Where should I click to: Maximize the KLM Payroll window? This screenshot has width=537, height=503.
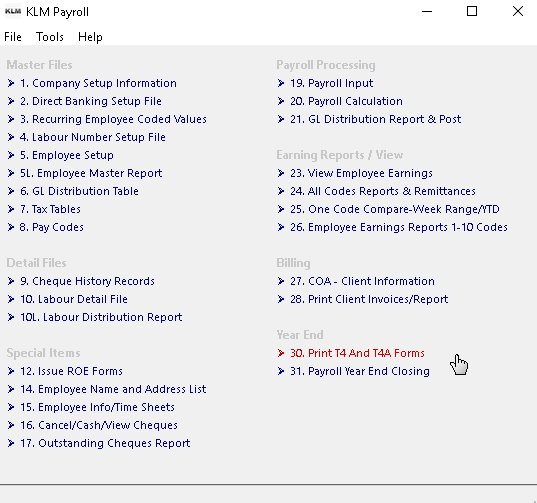tap(472, 11)
